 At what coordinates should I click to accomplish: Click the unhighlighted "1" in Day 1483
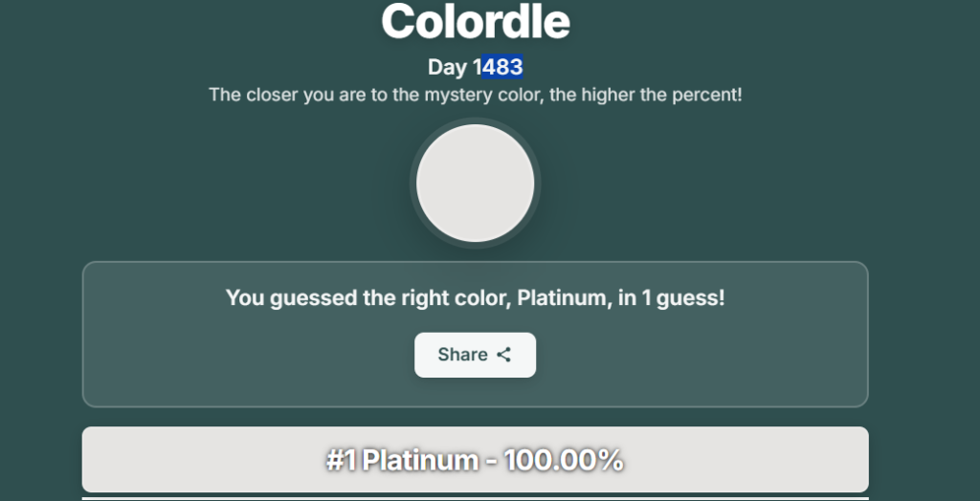(x=477, y=67)
